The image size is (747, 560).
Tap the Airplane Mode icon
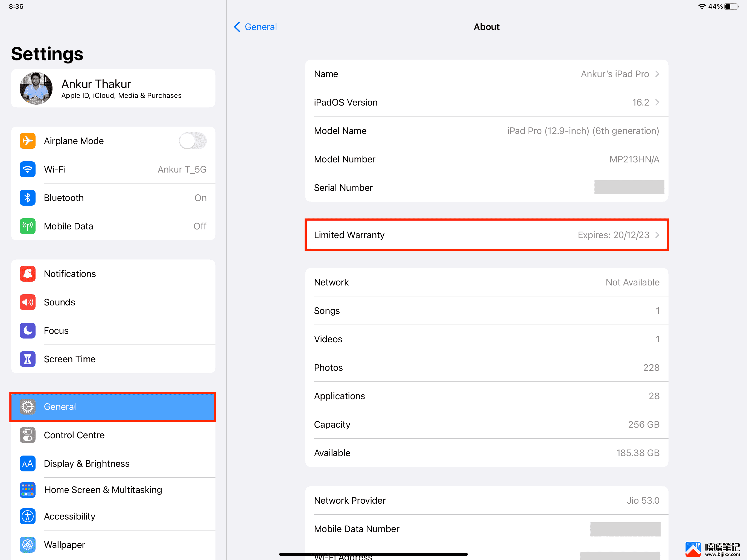point(27,141)
